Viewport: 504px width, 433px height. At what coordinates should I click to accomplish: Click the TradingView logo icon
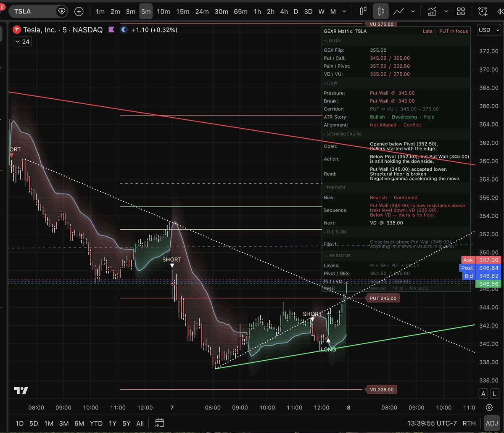coord(21,391)
